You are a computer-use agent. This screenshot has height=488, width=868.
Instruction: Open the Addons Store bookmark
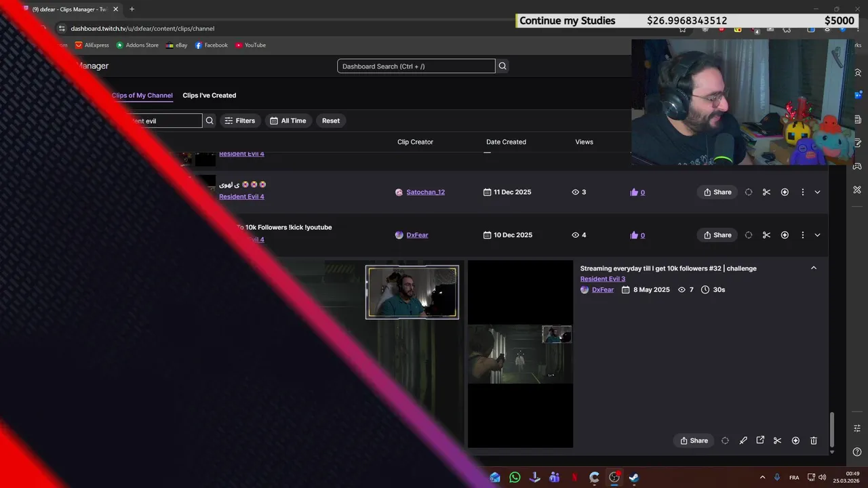tap(138, 45)
